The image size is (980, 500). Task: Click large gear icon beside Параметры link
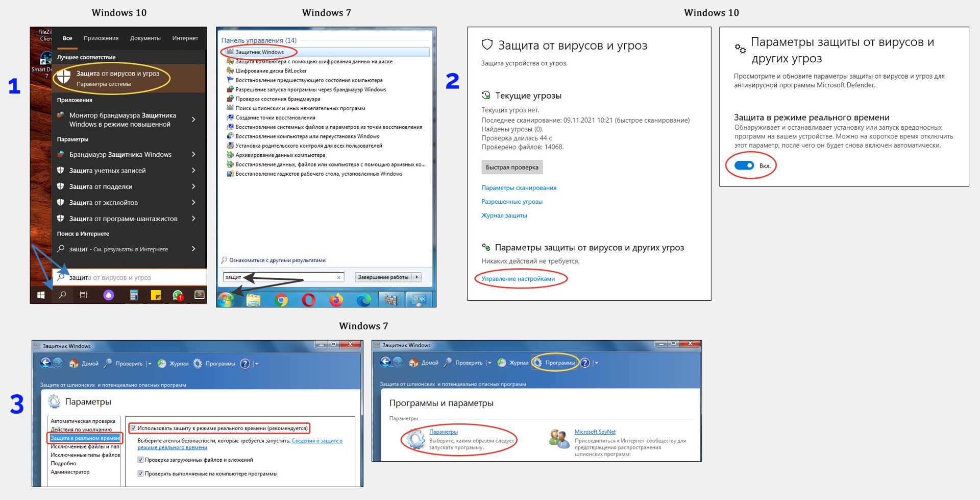tap(415, 439)
